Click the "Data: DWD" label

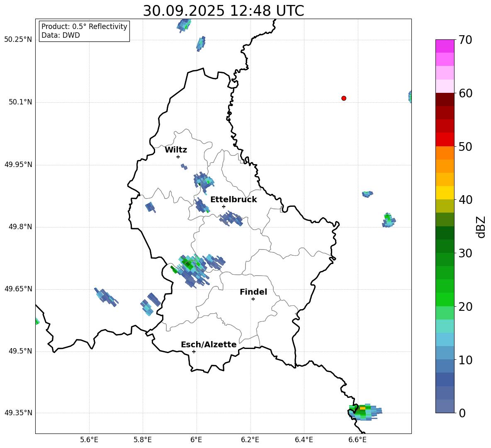click(x=61, y=35)
